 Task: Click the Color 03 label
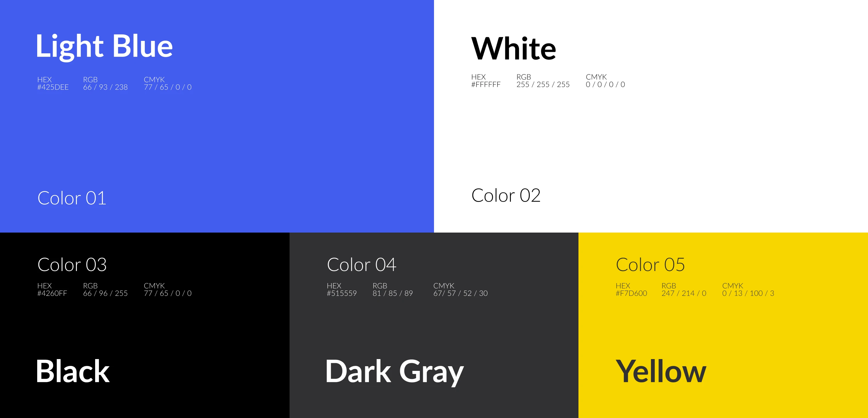(x=72, y=265)
